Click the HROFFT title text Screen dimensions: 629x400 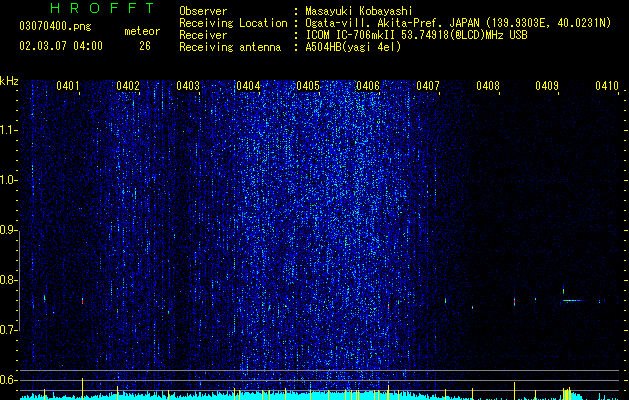[102, 8]
